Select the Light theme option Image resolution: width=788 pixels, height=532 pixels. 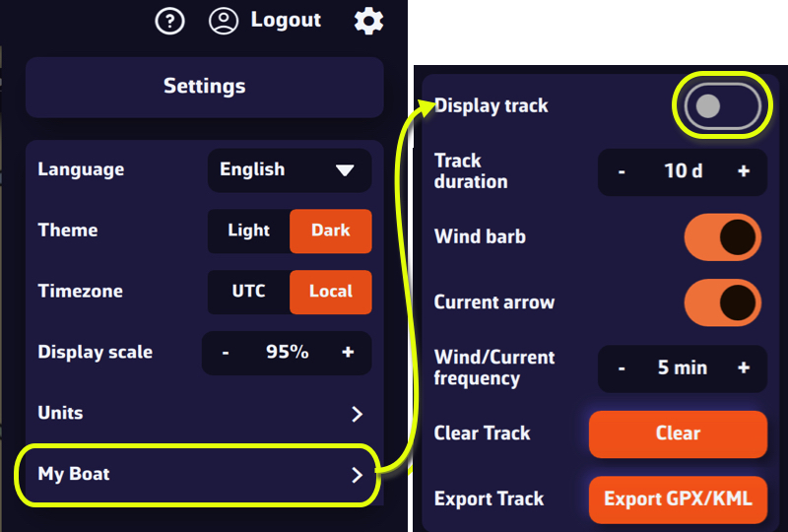coord(248,231)
